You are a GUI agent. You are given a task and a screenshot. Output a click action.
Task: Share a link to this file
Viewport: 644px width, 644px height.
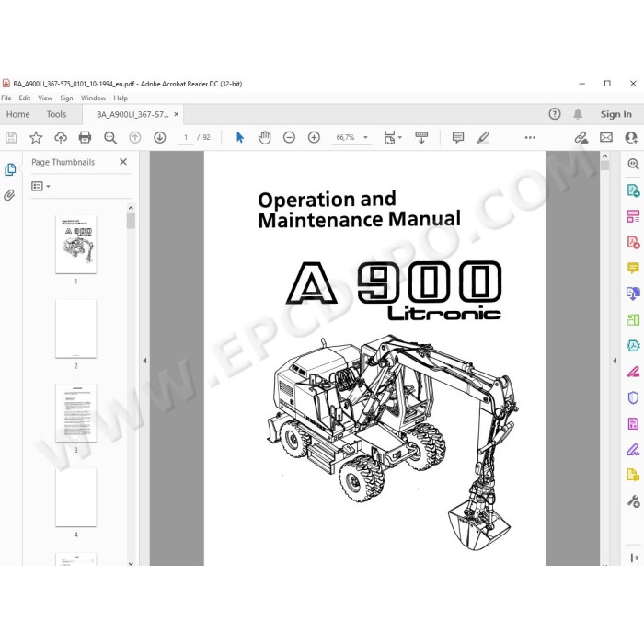tap(581, 138)
